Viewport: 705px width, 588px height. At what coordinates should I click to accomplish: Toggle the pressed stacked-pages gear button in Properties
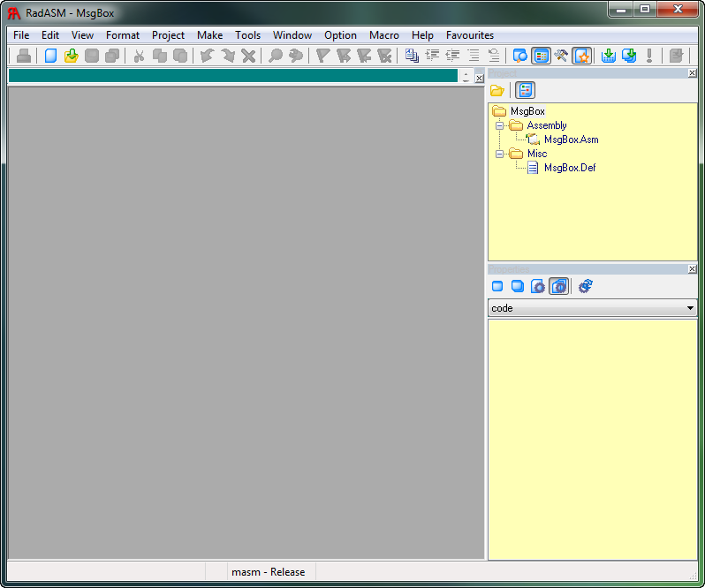coord(559,286)
